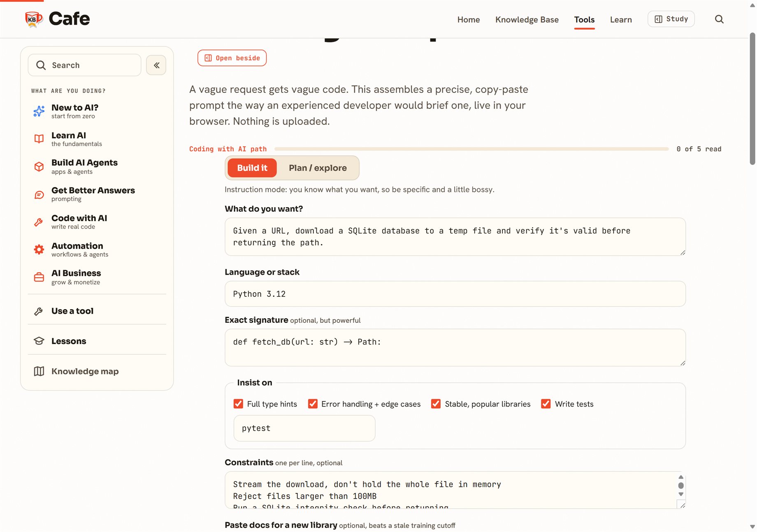The width and height of the screenshot is (757, 532).
Task: Open Knowledge Base nav item
Action: pyautogui.click(x=527, y=19)
